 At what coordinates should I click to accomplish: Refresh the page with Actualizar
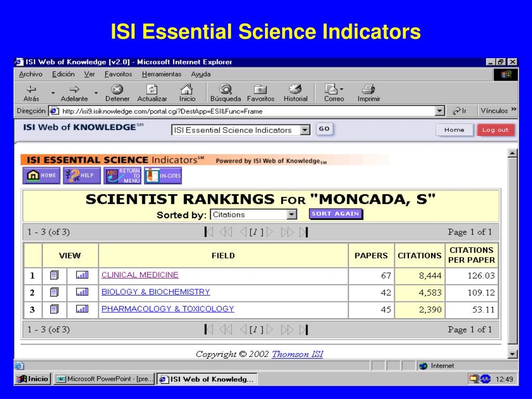point(152,93)
